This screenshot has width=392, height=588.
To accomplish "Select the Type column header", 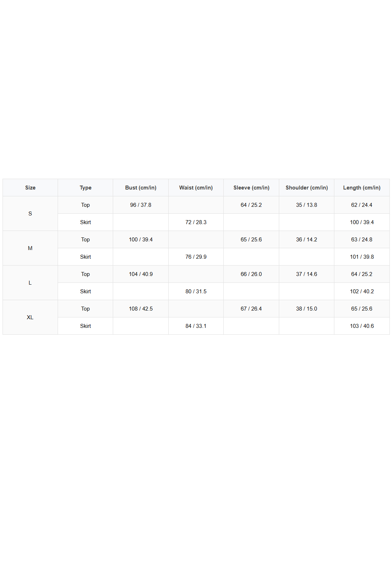I will pos(85,188).
